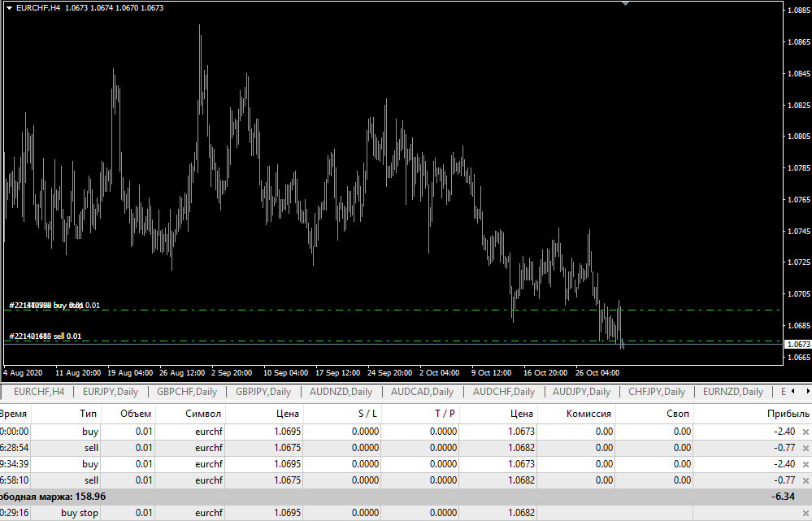812x521 pixels.
Task: Switch to CHFJPY,Daily chart tab
Action: (657, 392)
